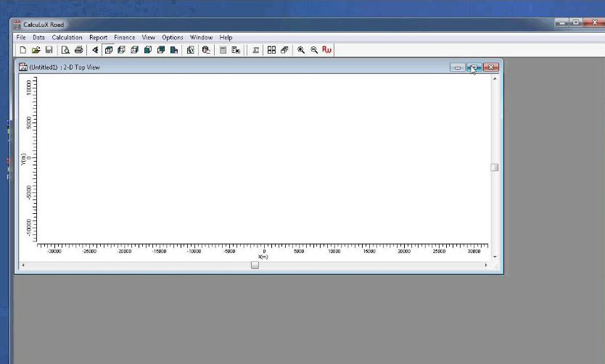Click the X(m) axis label

[263, 257]
